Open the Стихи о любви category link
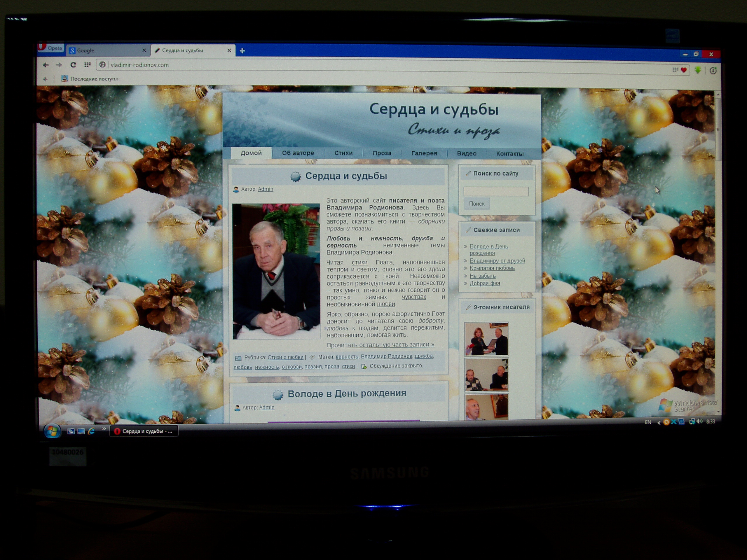 tap(285, 357)
